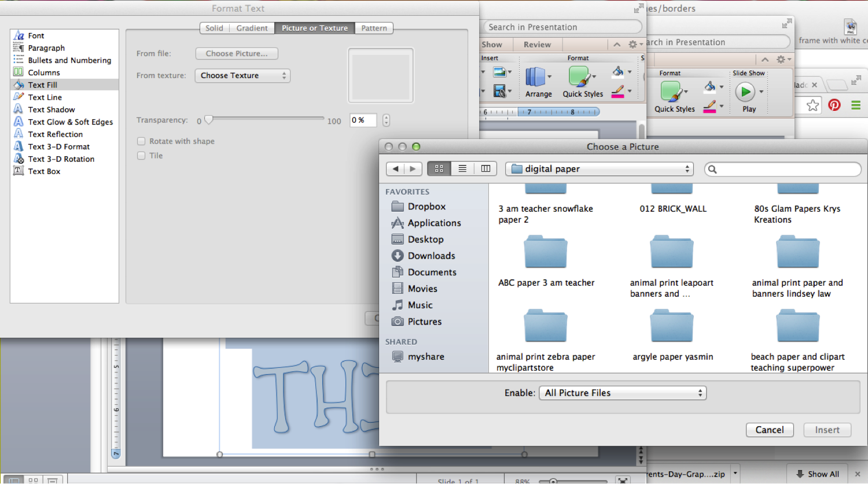
Task: Open the Choose Texture dropdown
Action: [242, 75]
